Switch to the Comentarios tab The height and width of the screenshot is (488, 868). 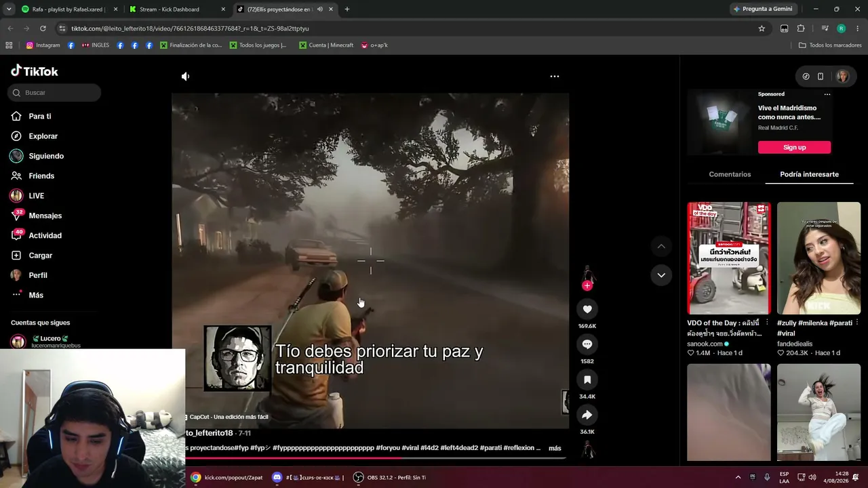click(730, 174)
